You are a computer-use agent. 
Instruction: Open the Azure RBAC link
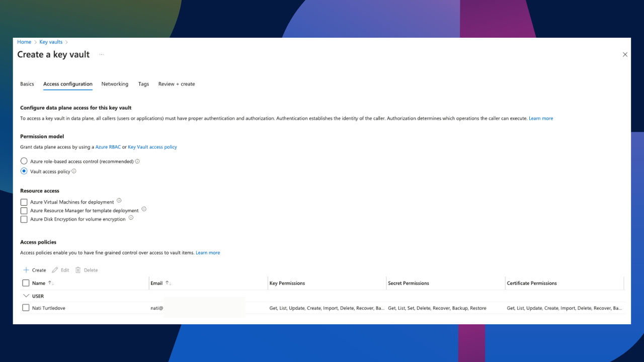pos(108,147)
